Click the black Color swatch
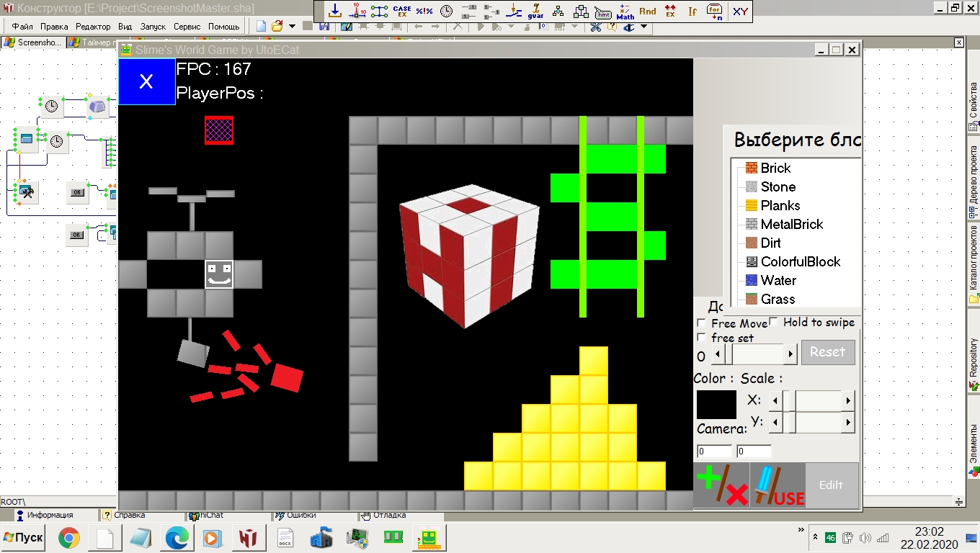The width and height of the screenshot is (980, 553). 716,405
